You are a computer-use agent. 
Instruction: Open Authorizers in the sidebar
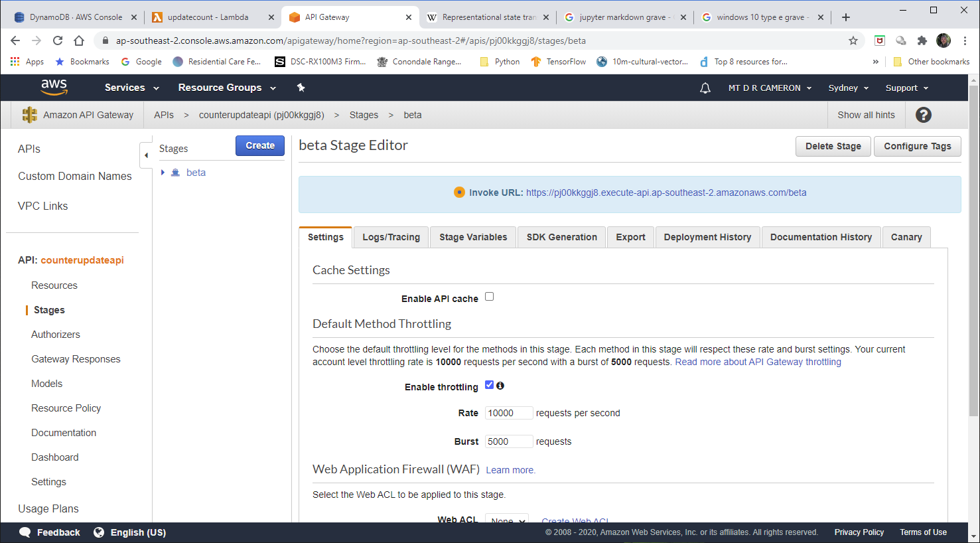tap(56, 335)
